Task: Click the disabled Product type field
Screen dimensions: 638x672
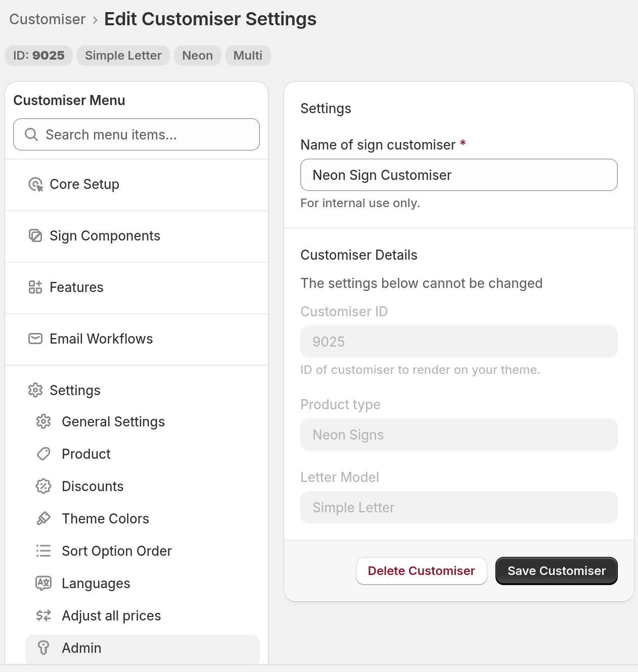Action: 459,435
